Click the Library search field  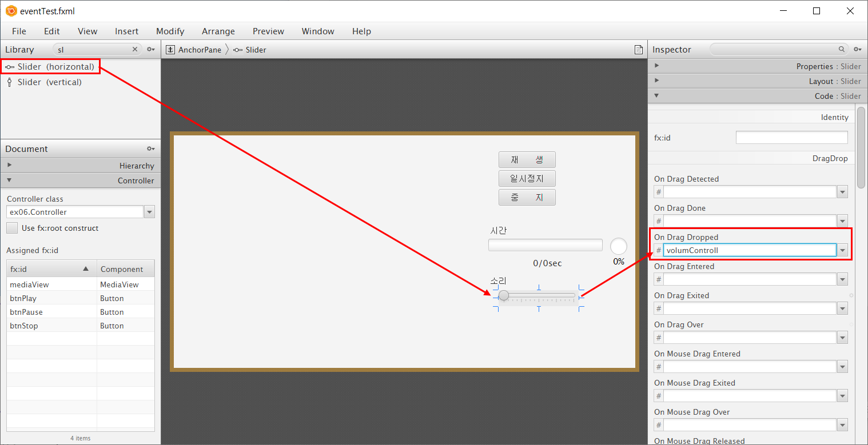pos(97,50)
